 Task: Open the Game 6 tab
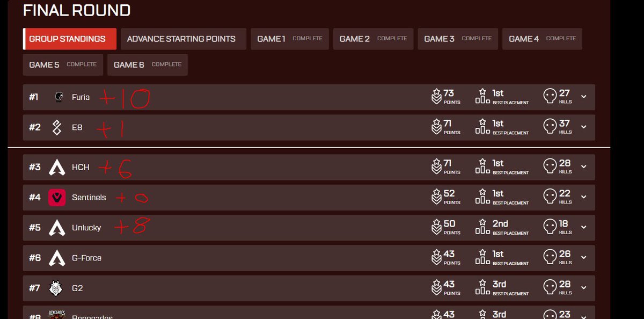[x=148, y=64]
